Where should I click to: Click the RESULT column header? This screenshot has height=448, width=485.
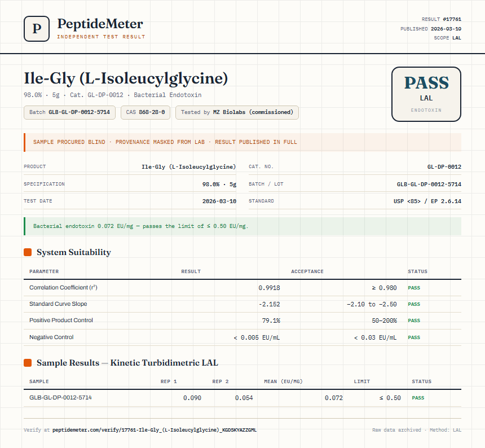(191, 271)
